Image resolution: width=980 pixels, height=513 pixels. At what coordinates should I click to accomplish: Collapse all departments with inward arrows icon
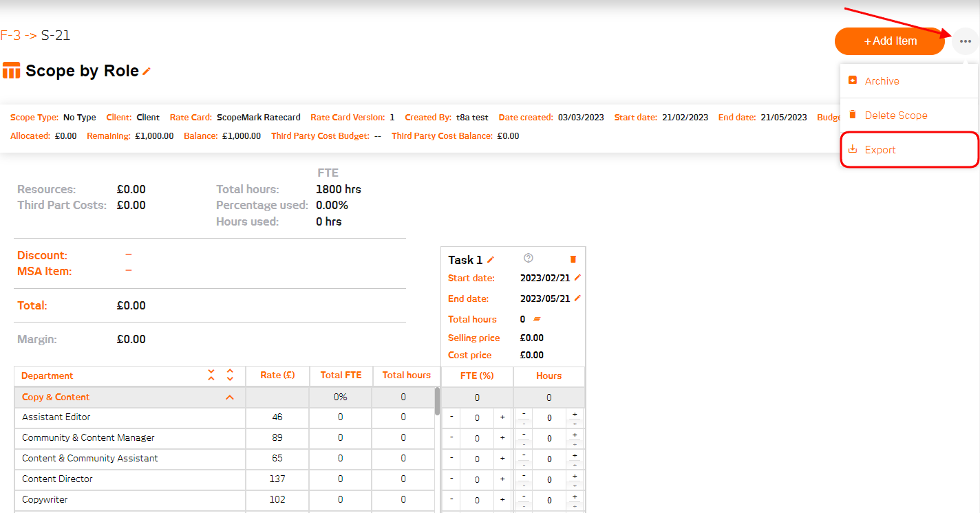(x=211, y=375)
